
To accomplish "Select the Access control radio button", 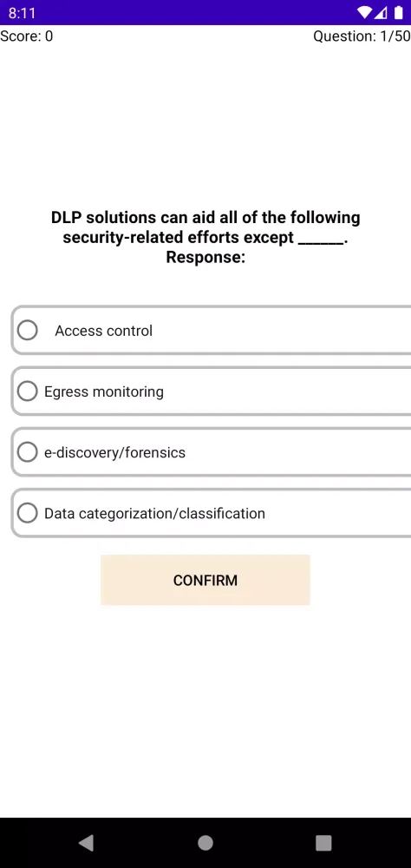I will 27,331.
